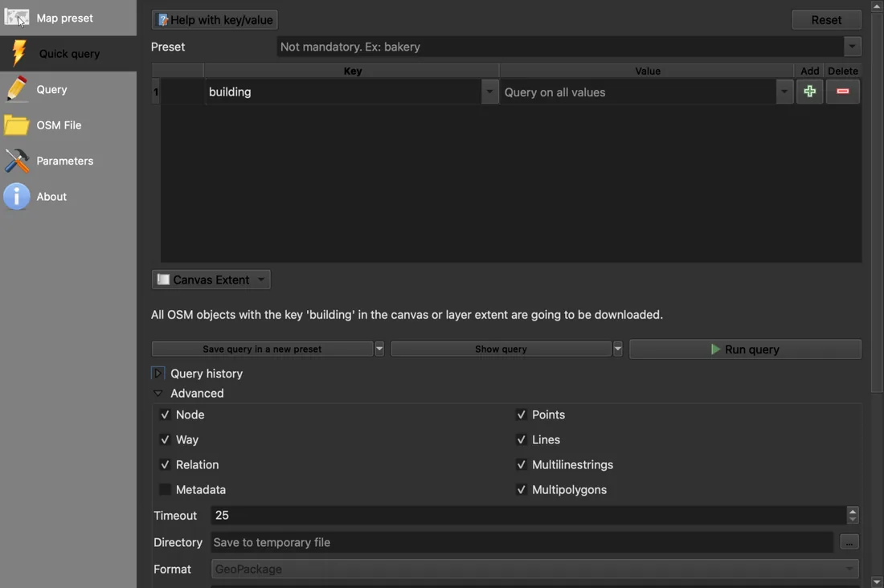Click the Value column header
This screenshot has height=588, width=884.
click(647, 71)
